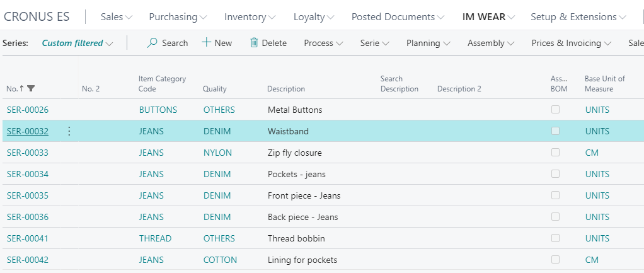Expand the Sales menu
Screen dimensions: 644x273
pos(117,17)
